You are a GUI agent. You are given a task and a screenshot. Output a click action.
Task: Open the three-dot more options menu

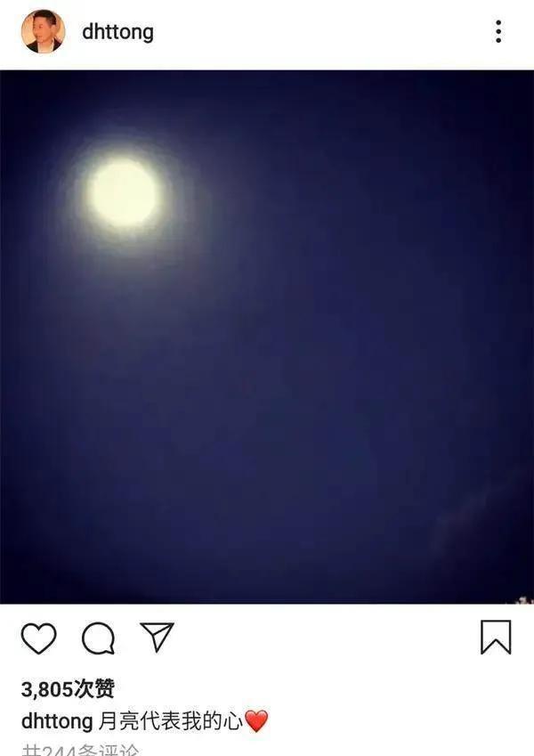[498, 31]
